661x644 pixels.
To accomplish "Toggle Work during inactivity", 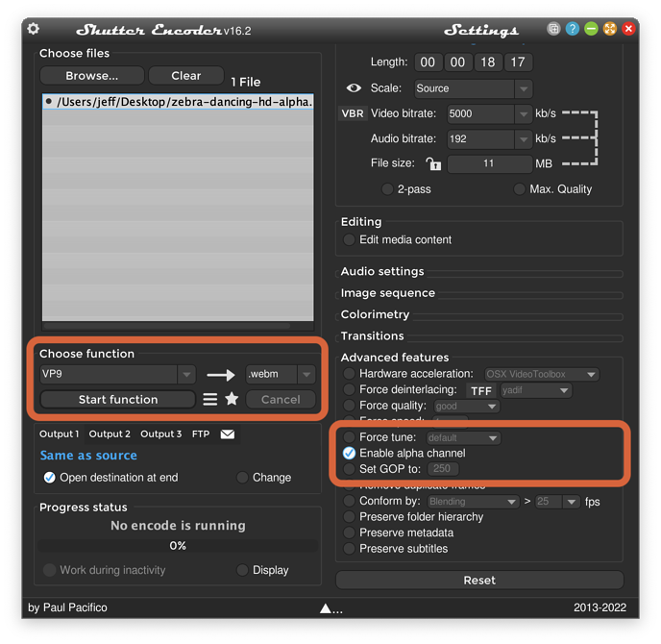I will pos(49,570).
